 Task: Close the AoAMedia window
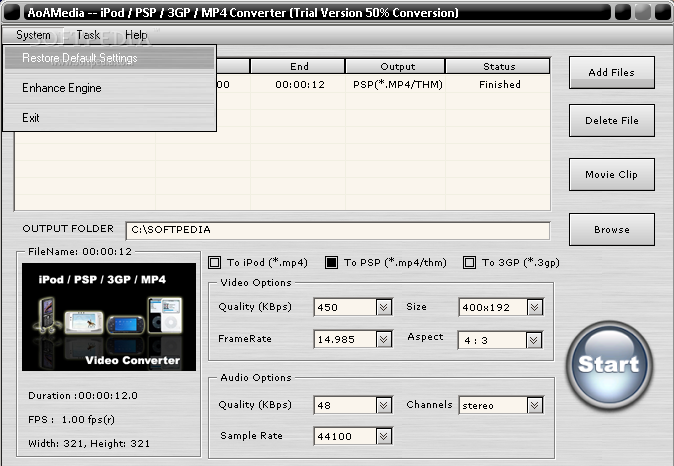point(662,12)
